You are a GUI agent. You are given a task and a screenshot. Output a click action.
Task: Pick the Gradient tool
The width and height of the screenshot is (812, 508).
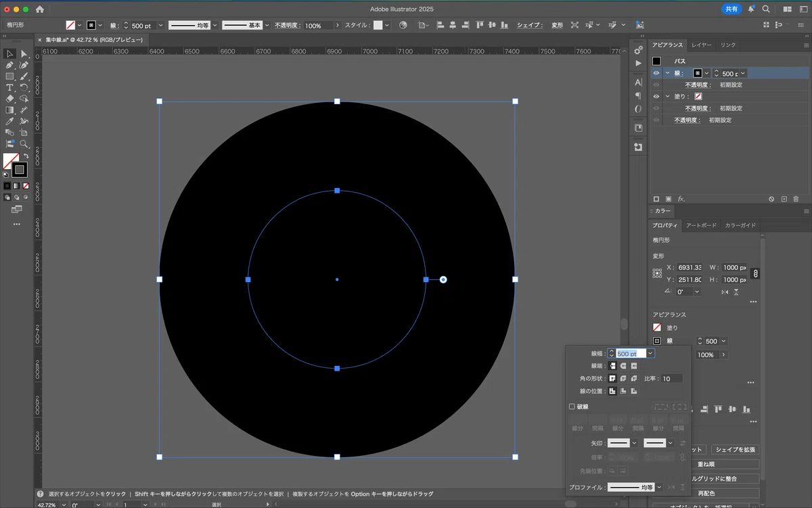click(10, 110)
